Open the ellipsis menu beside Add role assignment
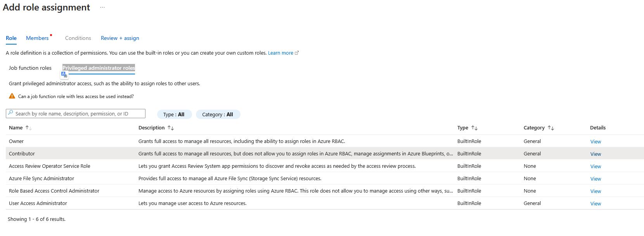Screen dimensions: 644x236 coord(102,7)
